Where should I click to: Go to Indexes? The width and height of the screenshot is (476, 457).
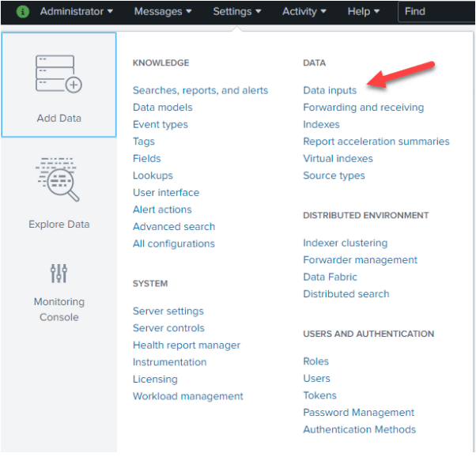[321, 124]
